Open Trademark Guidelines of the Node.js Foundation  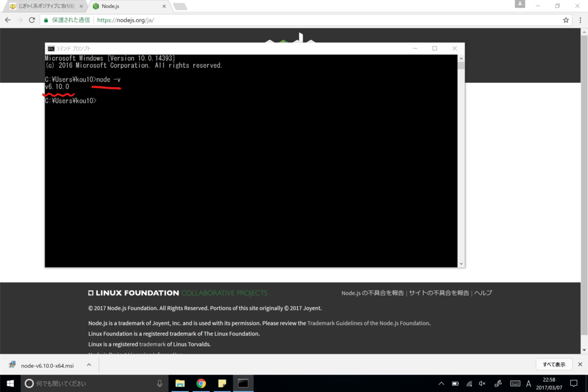click(x=368, y=323)
